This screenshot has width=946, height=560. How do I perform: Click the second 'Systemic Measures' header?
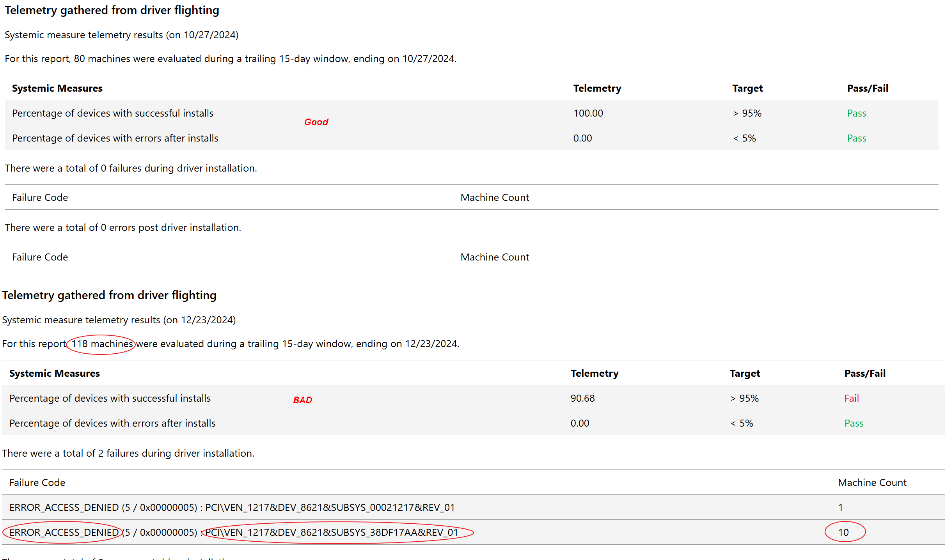coord(55,373)
